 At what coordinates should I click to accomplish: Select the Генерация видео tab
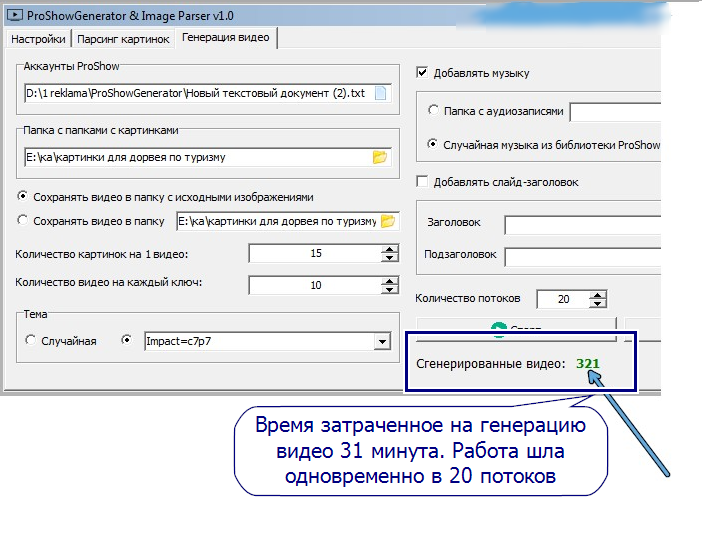pyautogui.click(x=226, y=38)
